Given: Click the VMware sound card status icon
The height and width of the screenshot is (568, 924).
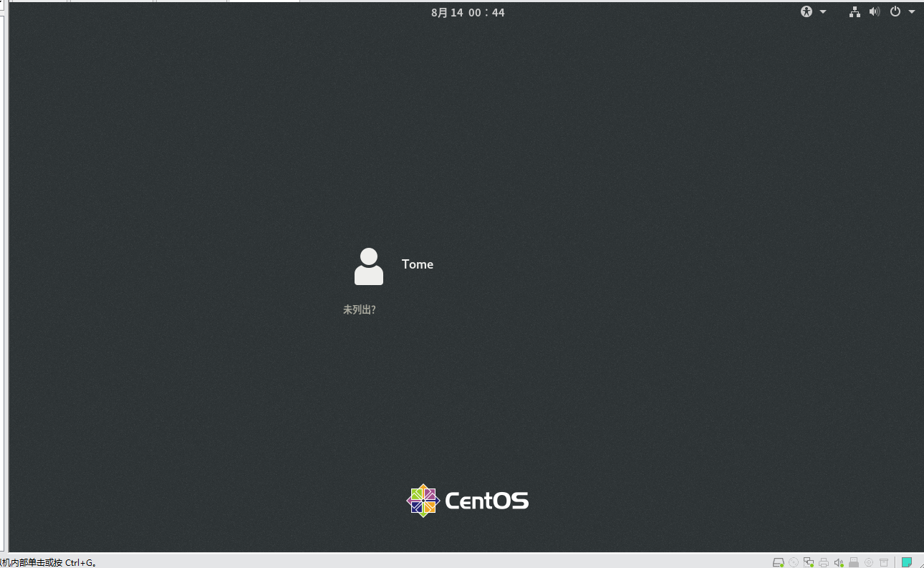Looking at the screenshot, I should [x=839, y=562].
